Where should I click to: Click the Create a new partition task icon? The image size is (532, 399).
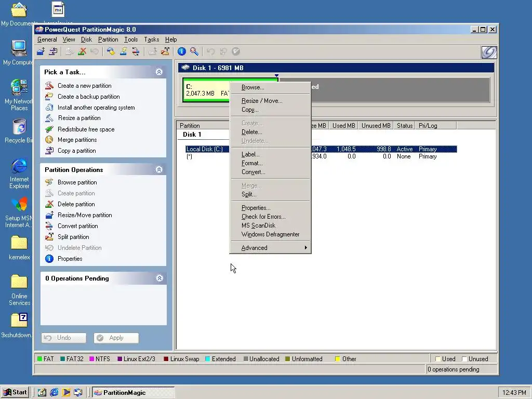(49, 86)
